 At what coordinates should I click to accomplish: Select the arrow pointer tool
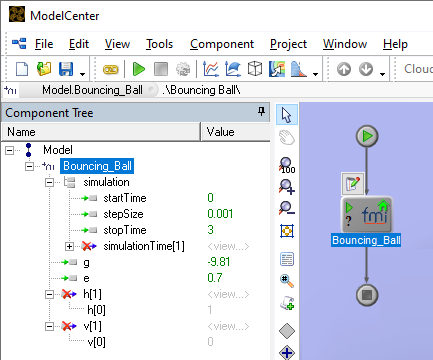287,115
